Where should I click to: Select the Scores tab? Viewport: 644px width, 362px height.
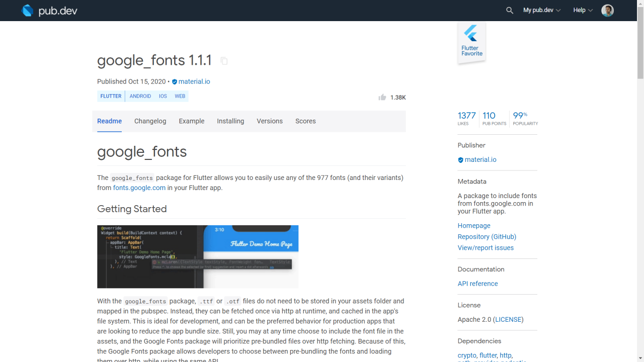[305, 121]
